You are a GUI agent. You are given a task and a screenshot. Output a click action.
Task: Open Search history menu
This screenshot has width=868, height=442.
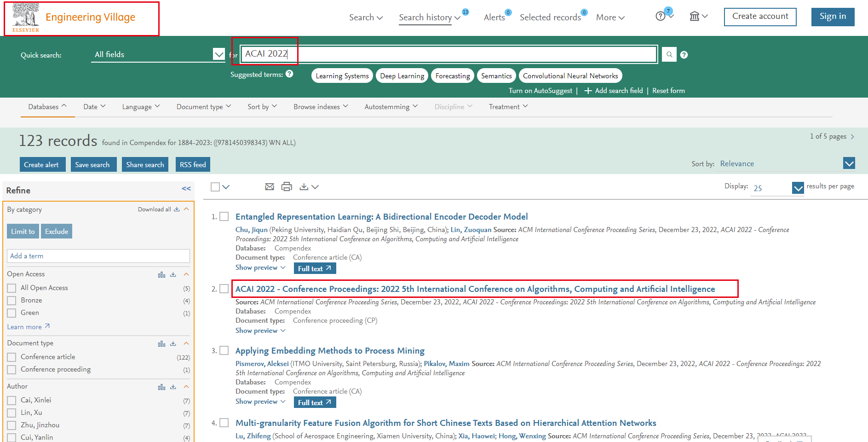[430, 17]
